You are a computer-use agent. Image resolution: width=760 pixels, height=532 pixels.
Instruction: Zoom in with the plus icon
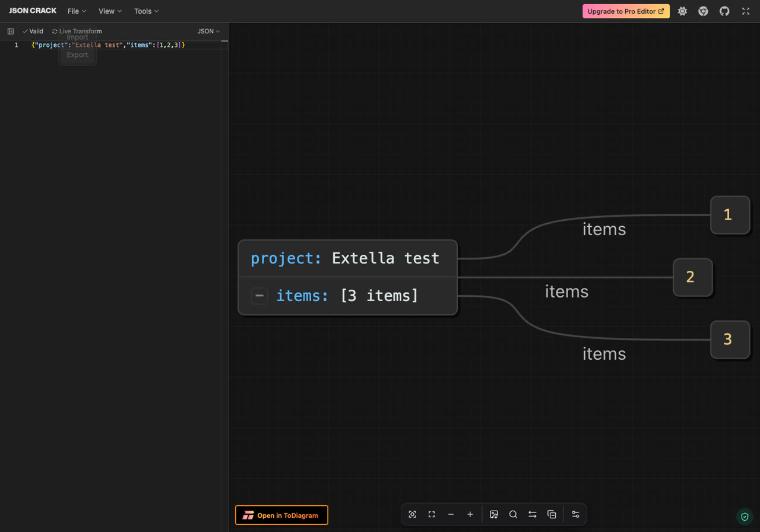(x=470, y=514)
